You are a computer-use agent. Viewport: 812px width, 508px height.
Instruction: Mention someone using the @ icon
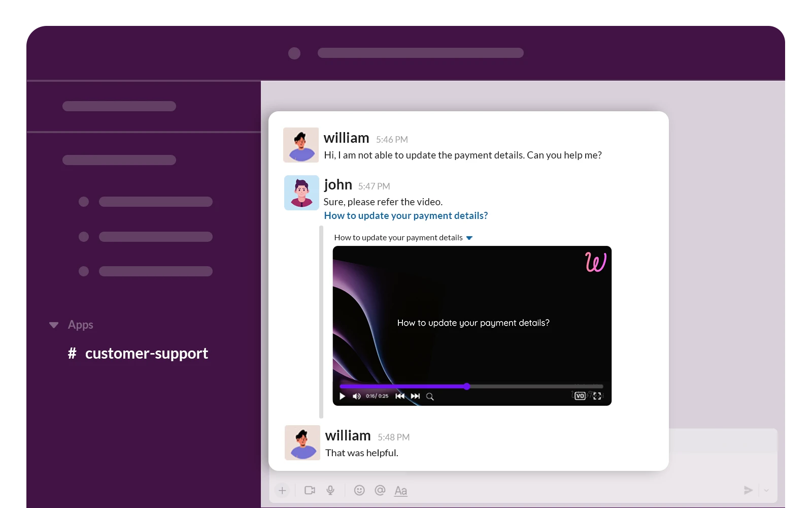coord(380,490)
